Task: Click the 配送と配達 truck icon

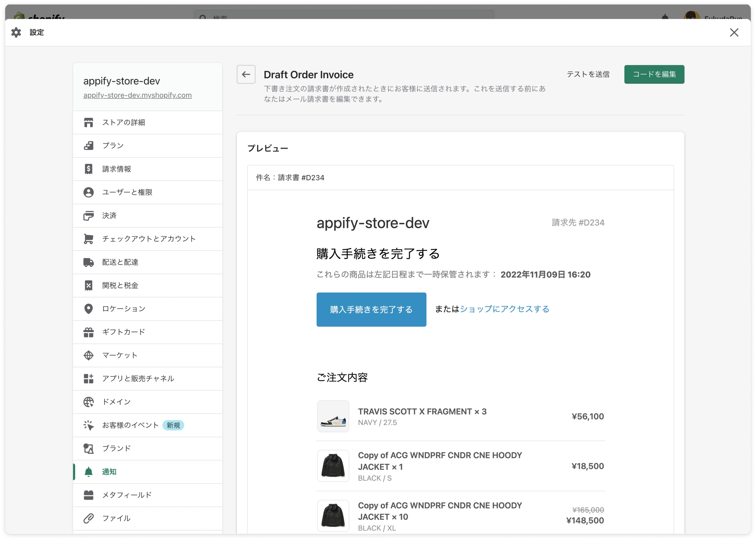Action: [x=89, y=262]
